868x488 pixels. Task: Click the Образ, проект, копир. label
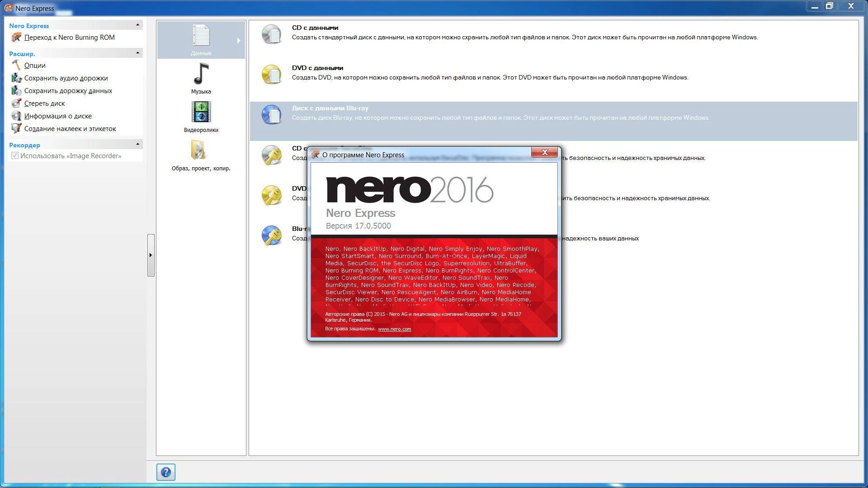201,169
